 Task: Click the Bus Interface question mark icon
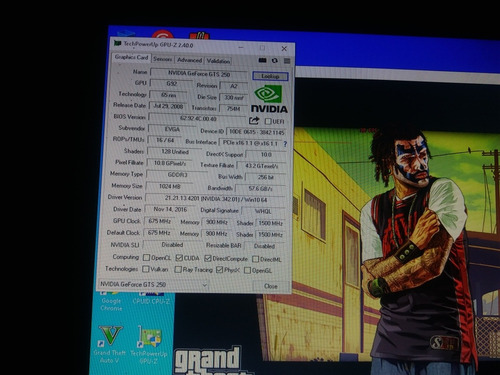pos(285,144)
